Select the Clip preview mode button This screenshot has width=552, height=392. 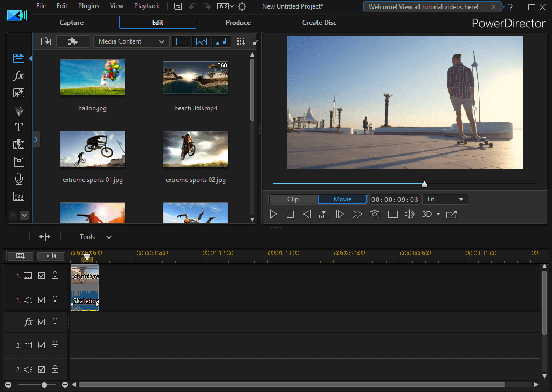point(293,199)
